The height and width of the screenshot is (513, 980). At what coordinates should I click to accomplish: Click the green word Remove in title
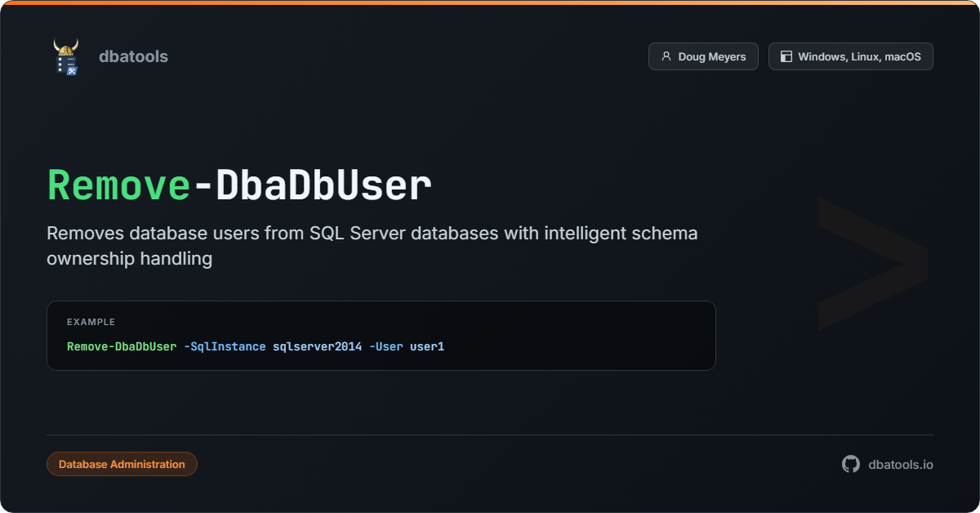tap(118, 186)
